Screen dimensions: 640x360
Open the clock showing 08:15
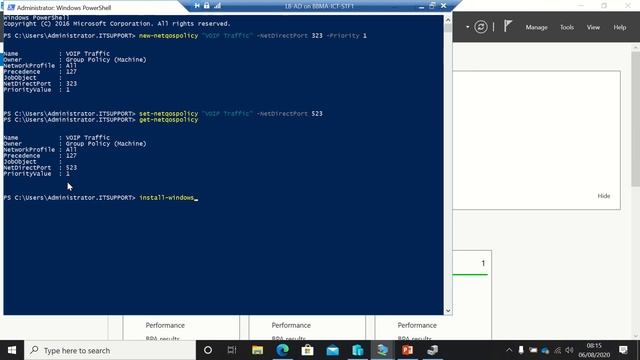594,350
